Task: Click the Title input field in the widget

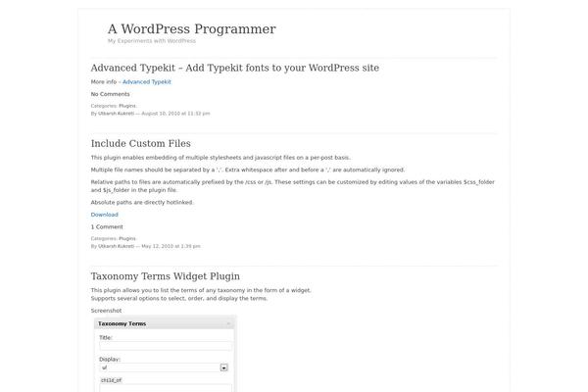Action: pos(166,346)
